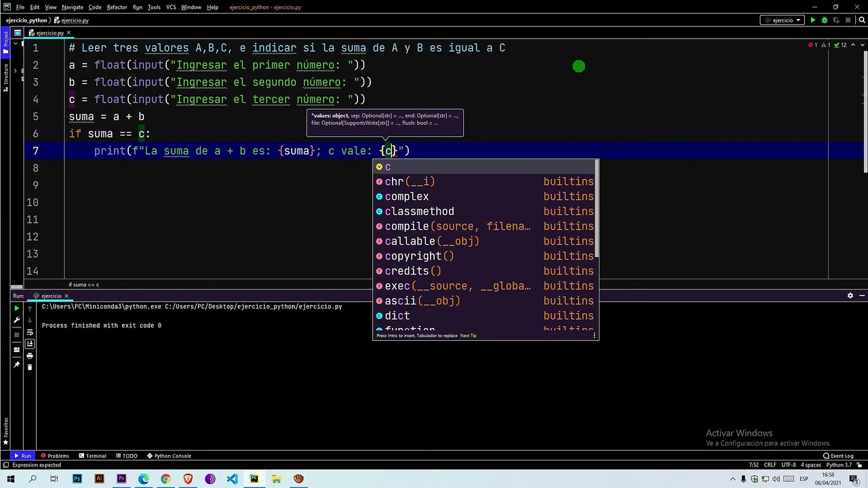The height and width of the screenshot is (488, 868).
Task: Open the popup options three-dot menu
Action: tap(594, 335)
